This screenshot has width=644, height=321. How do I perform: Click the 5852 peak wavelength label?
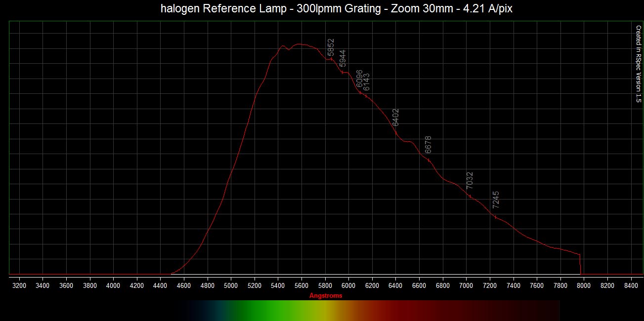(x=331, y=47)
